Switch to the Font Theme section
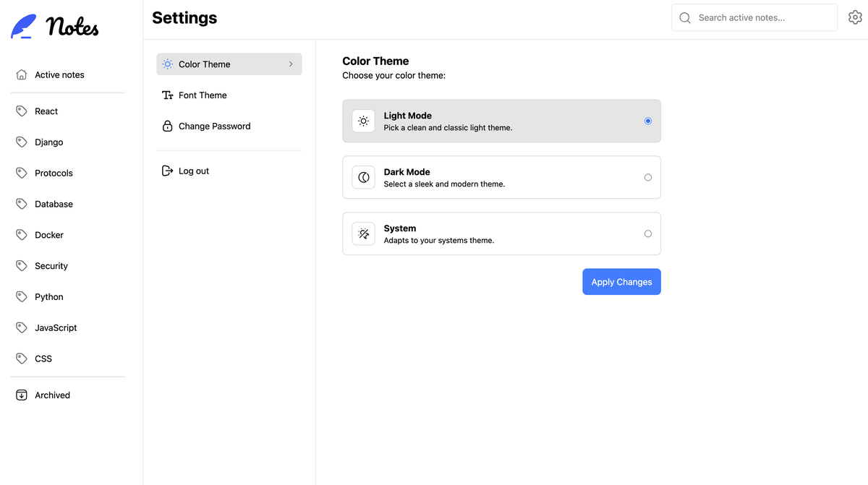The image size is (868, 485). tap(203, 95)
